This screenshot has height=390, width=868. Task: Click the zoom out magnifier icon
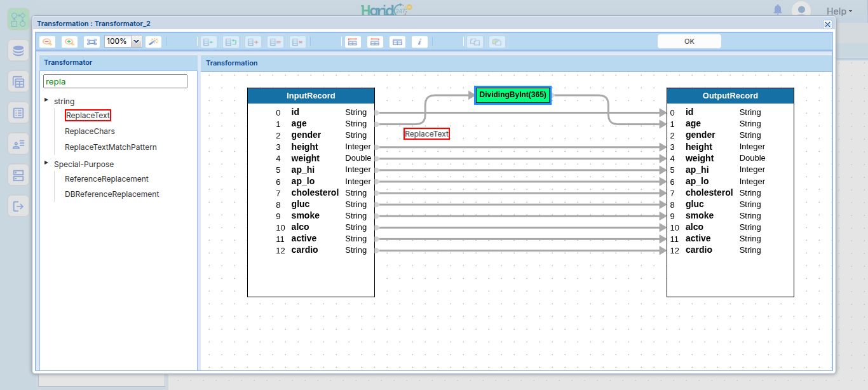tap(47, 41)
